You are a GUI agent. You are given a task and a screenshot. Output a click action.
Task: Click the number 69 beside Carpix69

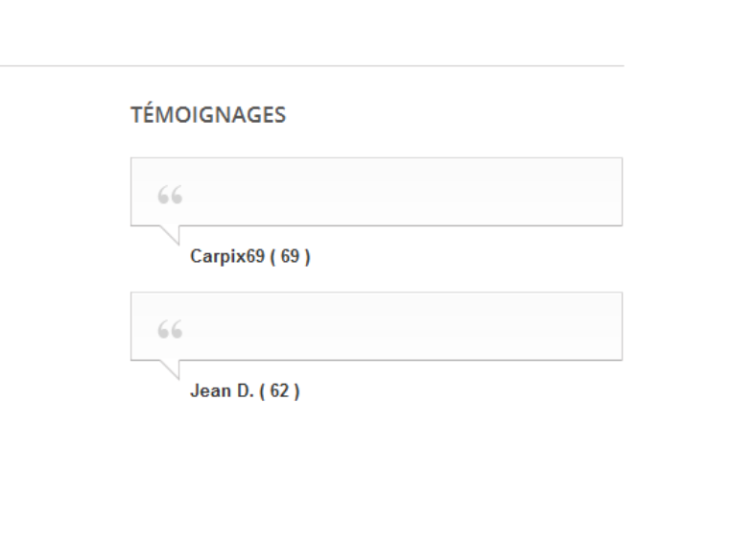(x=290, y=257)
